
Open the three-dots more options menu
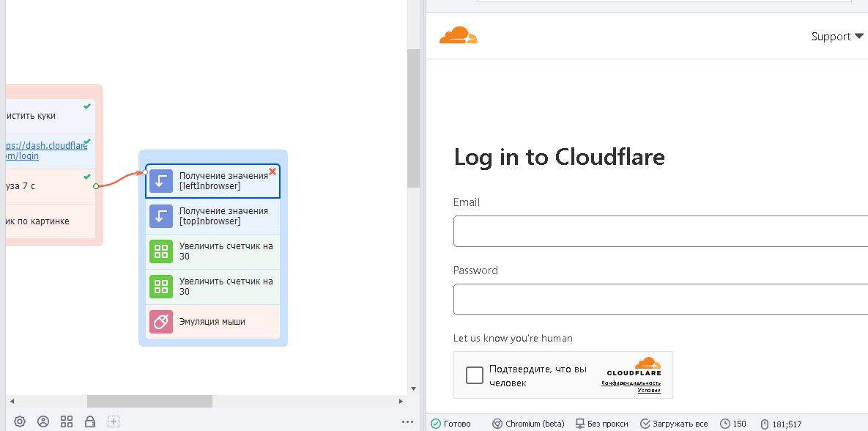[x=407, y=422]
